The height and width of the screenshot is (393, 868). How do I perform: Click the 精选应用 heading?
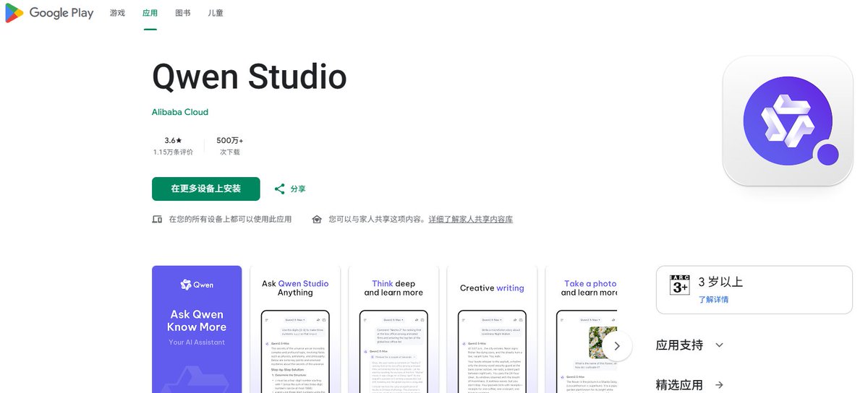click(679, 385)
